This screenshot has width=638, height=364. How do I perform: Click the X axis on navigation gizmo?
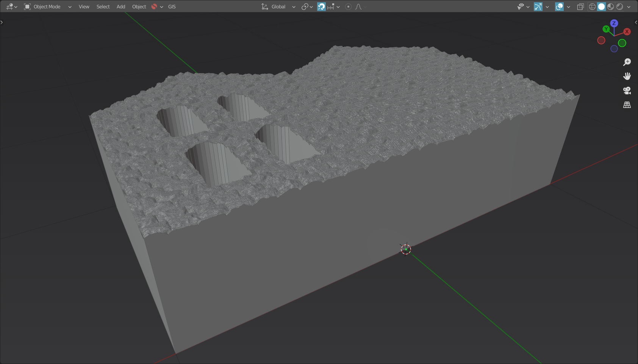(x=627, y=31)
